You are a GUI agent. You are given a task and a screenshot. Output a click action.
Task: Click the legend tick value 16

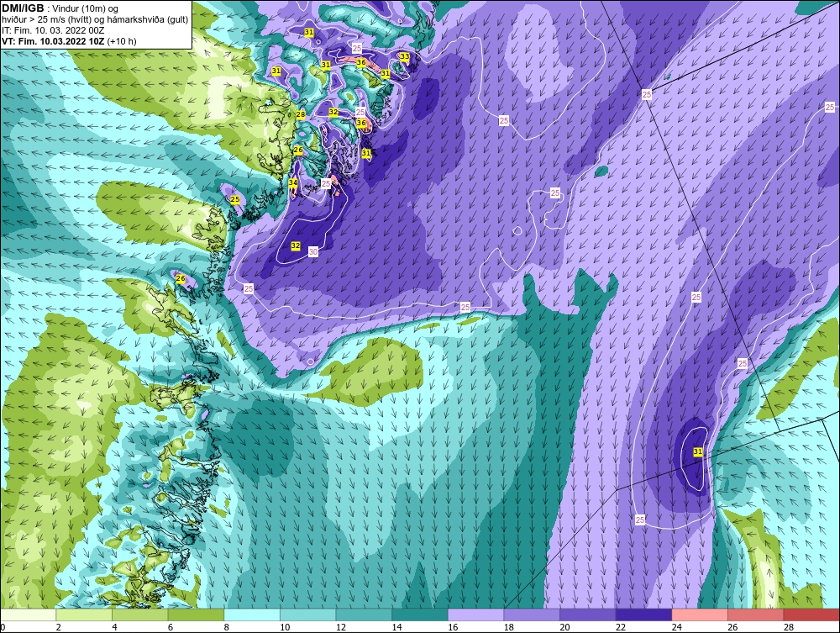[x=454, y=627]
